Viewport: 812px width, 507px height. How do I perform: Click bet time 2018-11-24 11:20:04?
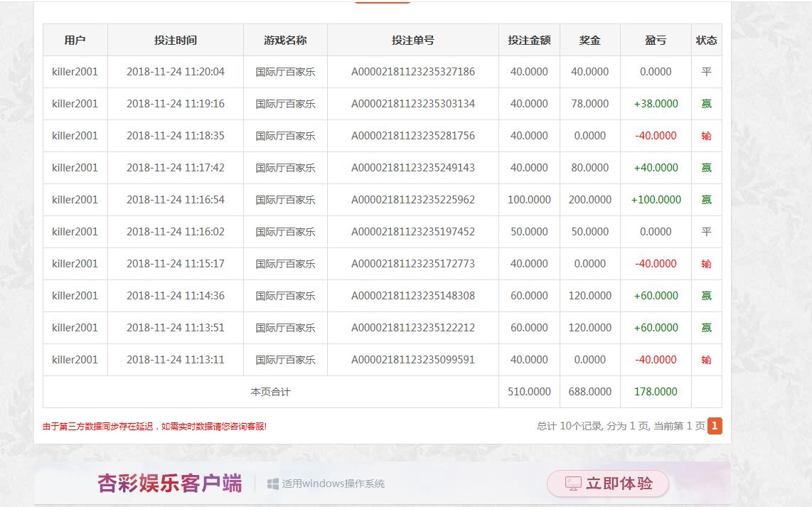176,72
